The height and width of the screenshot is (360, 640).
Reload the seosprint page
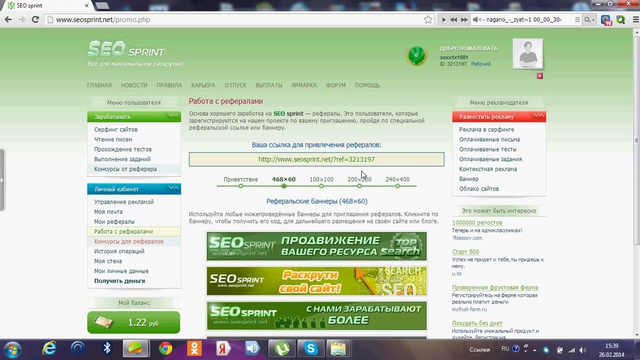pyautogui.click(x=35, y=20)
